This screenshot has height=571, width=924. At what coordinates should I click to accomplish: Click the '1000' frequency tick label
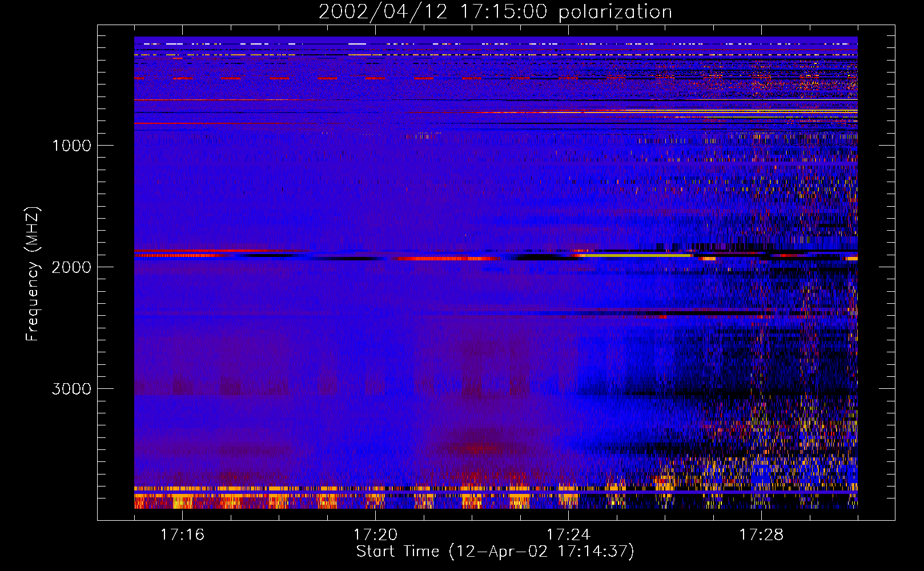tap(72, 146)
